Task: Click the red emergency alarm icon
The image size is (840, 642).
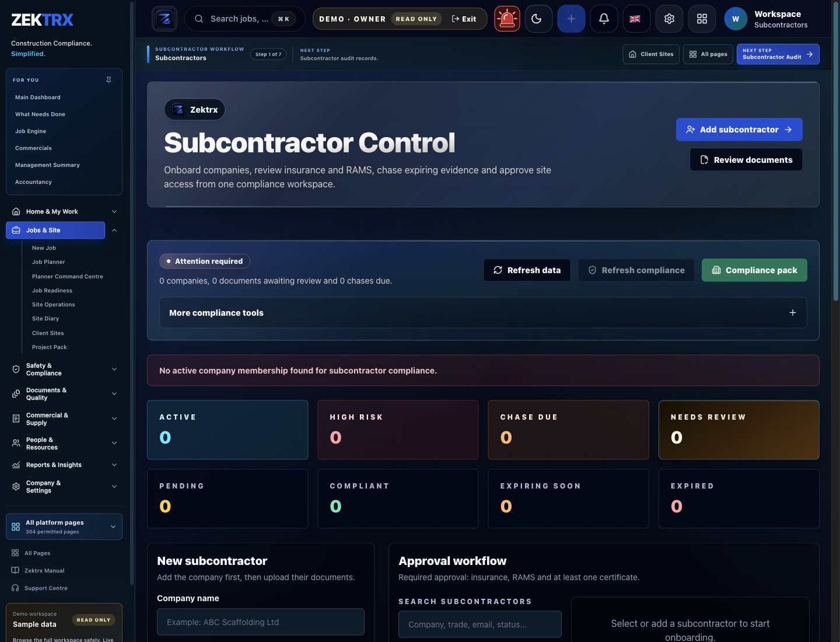Action: [x=507, y=19]
